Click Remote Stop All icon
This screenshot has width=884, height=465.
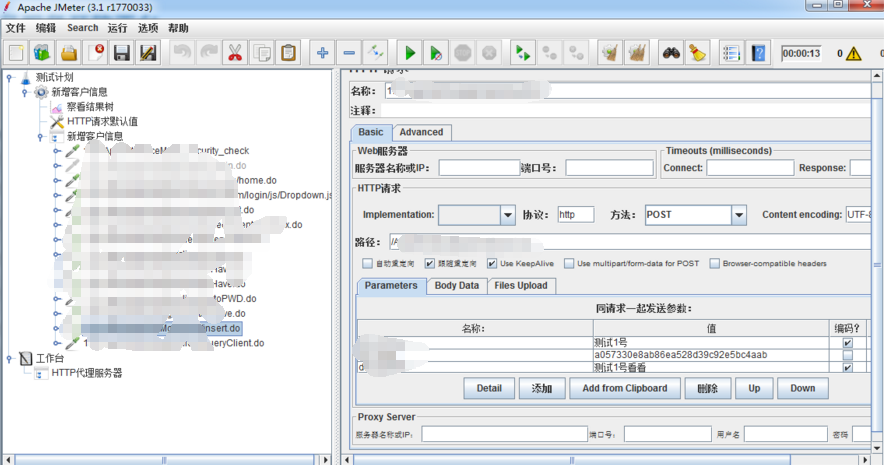click(x=550, y=53)
